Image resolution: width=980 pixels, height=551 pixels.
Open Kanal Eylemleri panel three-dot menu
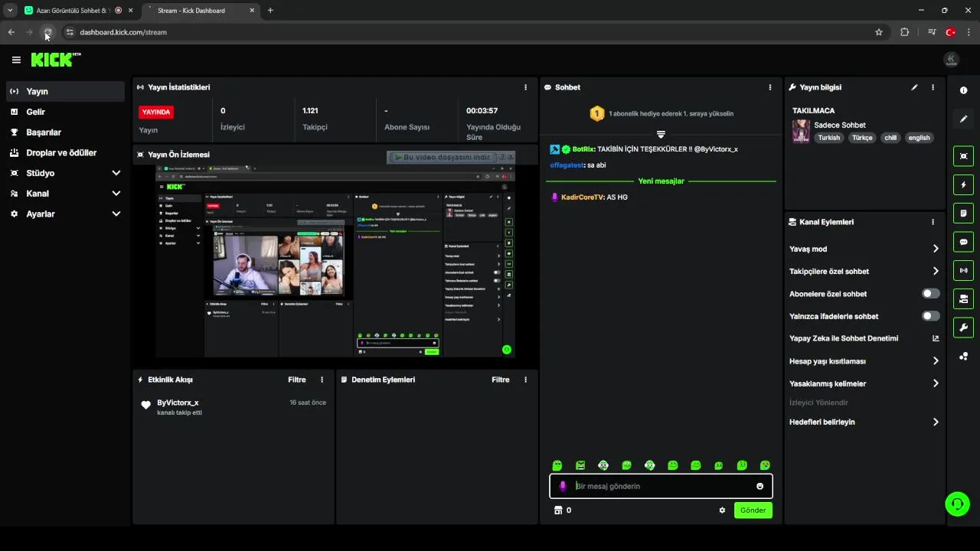933,222
